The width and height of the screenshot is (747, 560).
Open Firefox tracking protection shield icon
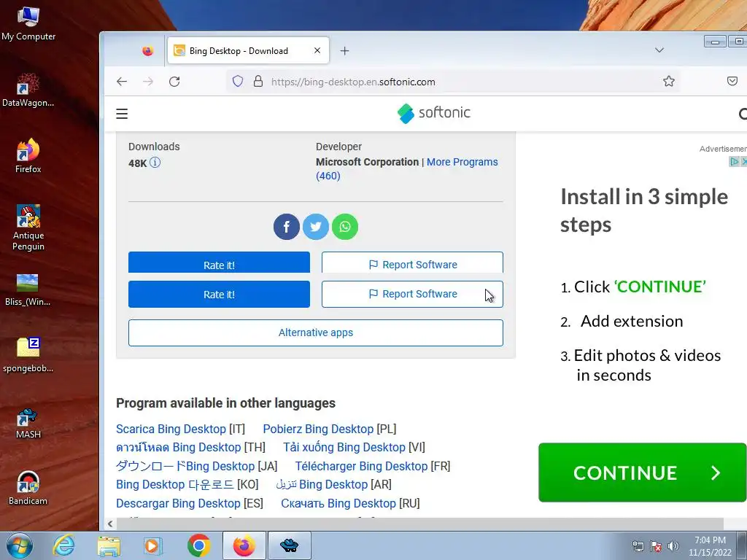(238, 82)
